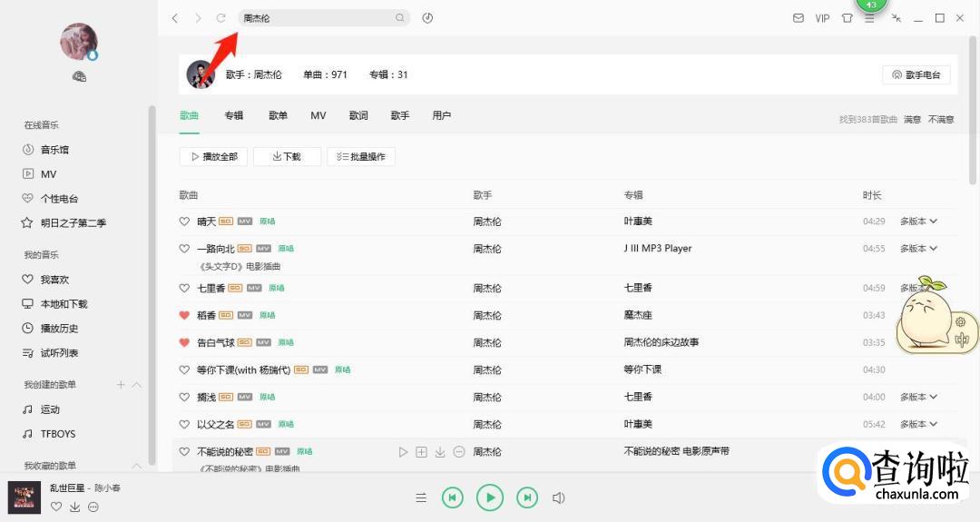Collapse the 我收藏的歌单 section
This screenshot has height=522, width=980.
click(x=137, y=466)
